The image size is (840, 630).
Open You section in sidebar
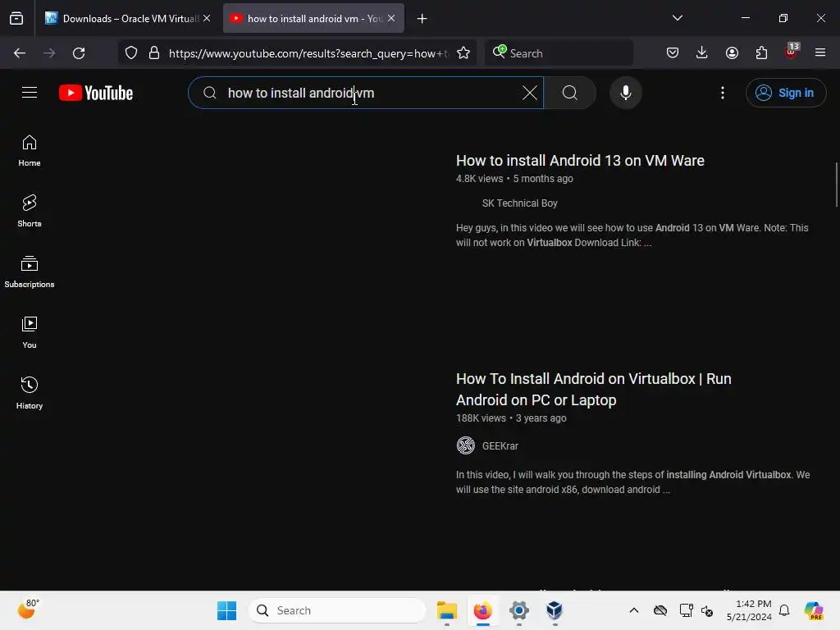(x=30, y=333)
